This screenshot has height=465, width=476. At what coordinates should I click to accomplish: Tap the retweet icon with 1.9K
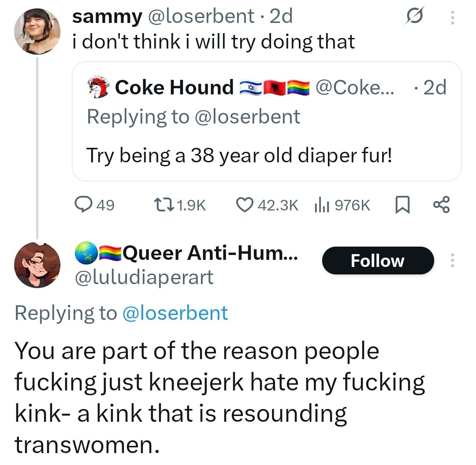[180, 205]
